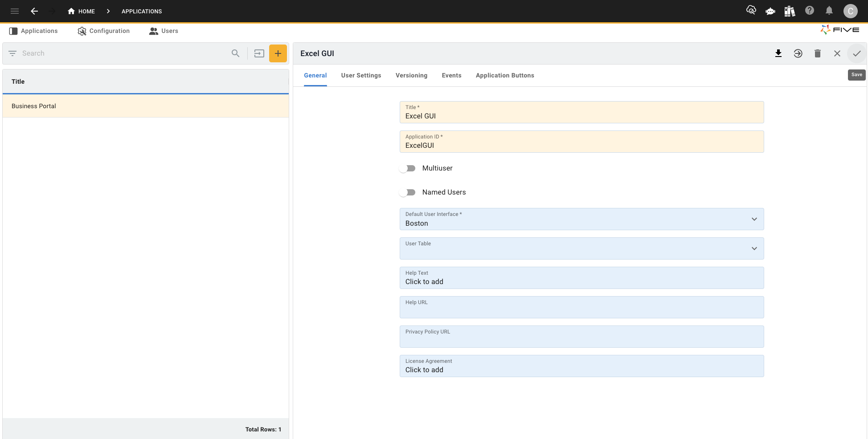Open the filter icon beside Search
The height and width of the screenshot is (439, 868).
pyautogui.click(x=12, y=53)
